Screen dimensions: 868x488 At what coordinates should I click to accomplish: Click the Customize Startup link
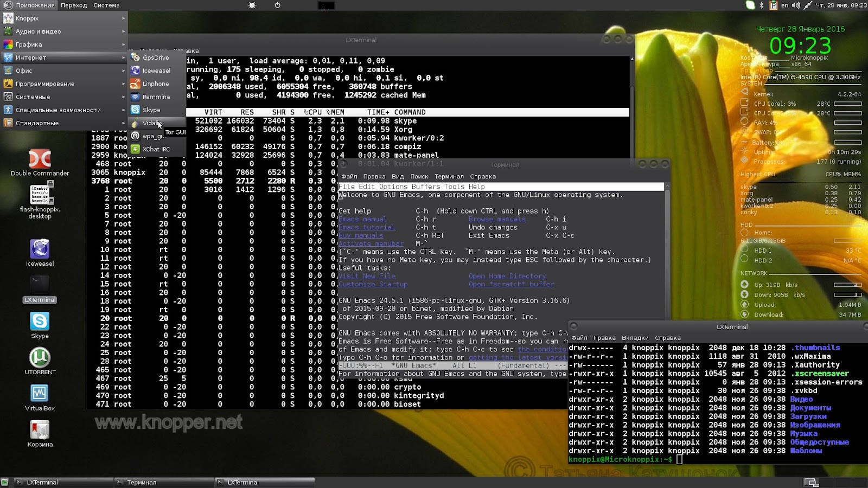point(373,284)
